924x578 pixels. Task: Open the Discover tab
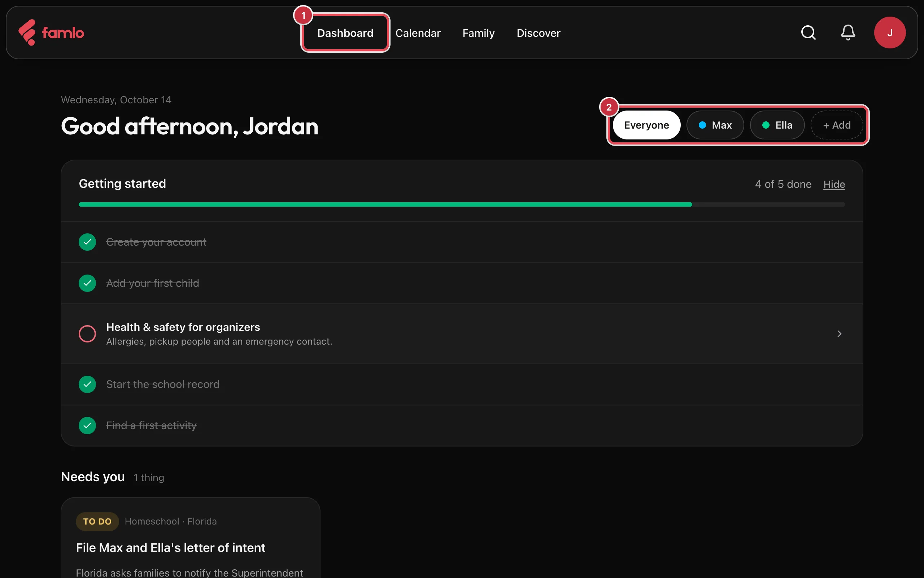[x=539, y=33]
